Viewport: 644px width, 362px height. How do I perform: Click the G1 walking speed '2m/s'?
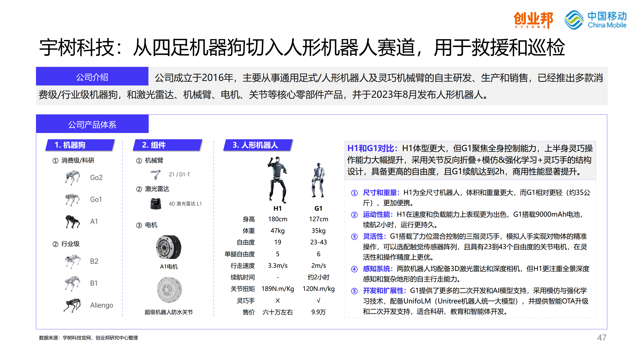[318, 265]
